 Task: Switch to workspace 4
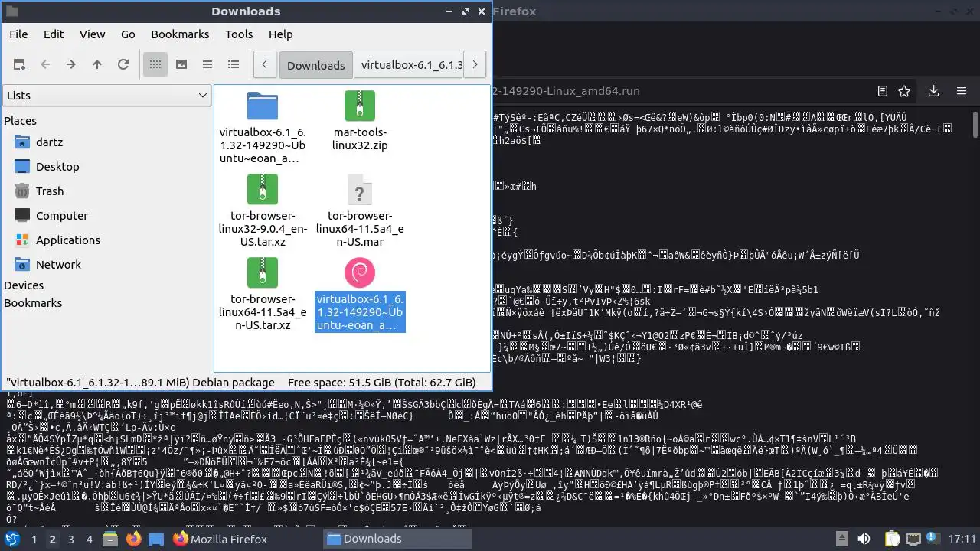click(x=89, y=539)
